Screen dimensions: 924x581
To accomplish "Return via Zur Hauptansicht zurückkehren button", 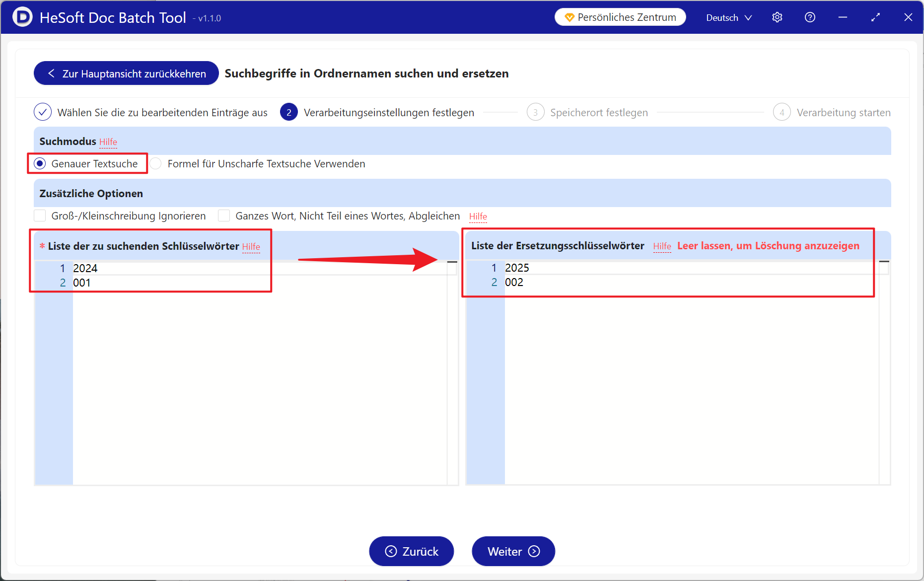I will click(x=126, y=73).
